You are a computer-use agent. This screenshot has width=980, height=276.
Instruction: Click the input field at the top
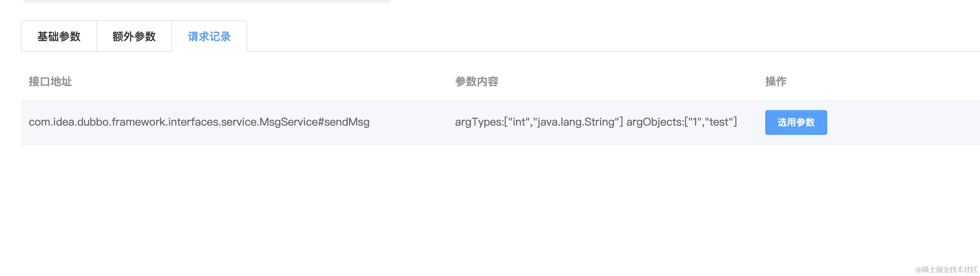pyautogui.click(x=205, y=2)
